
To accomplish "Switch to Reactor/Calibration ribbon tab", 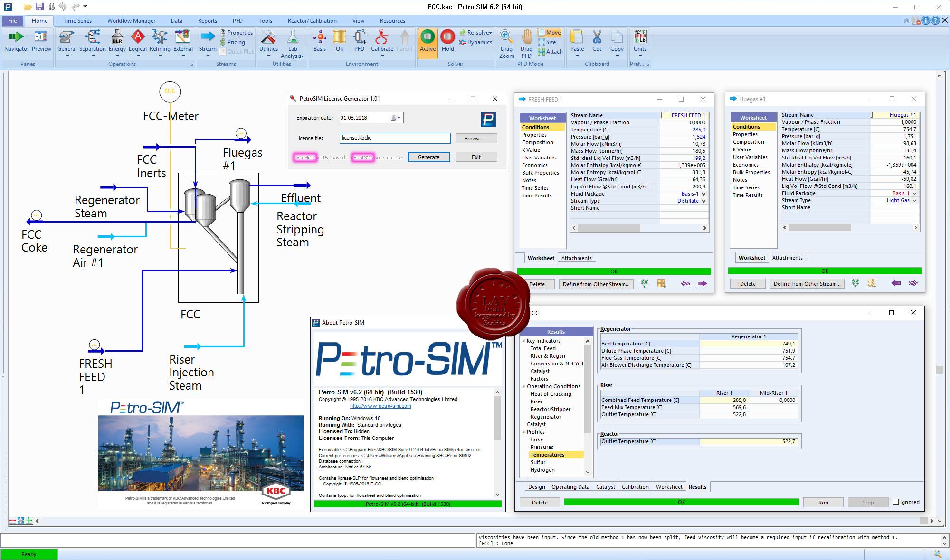I will (x=312, y=20).
